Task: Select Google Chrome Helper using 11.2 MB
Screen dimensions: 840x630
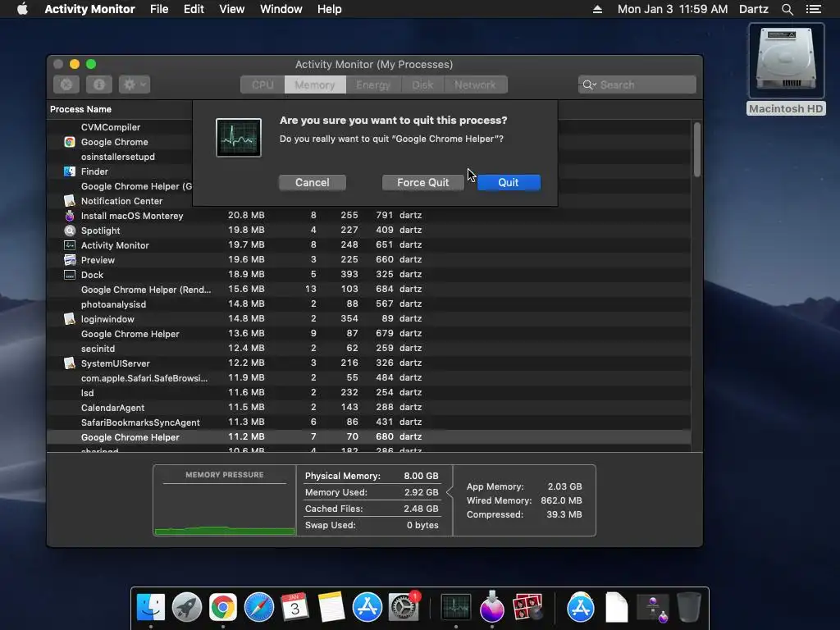Action: point(368,436)
